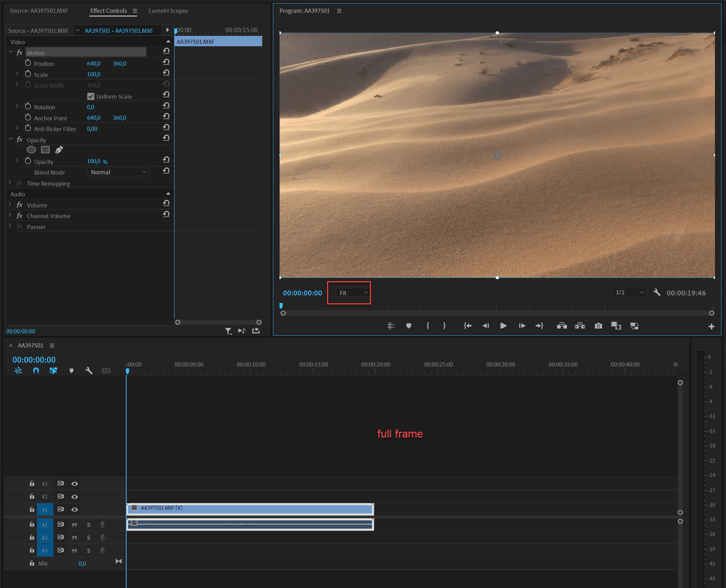The height and width of the screenshot is (588, 726).
Task: Expand the Time Remapping section
Action: point(9,183)
